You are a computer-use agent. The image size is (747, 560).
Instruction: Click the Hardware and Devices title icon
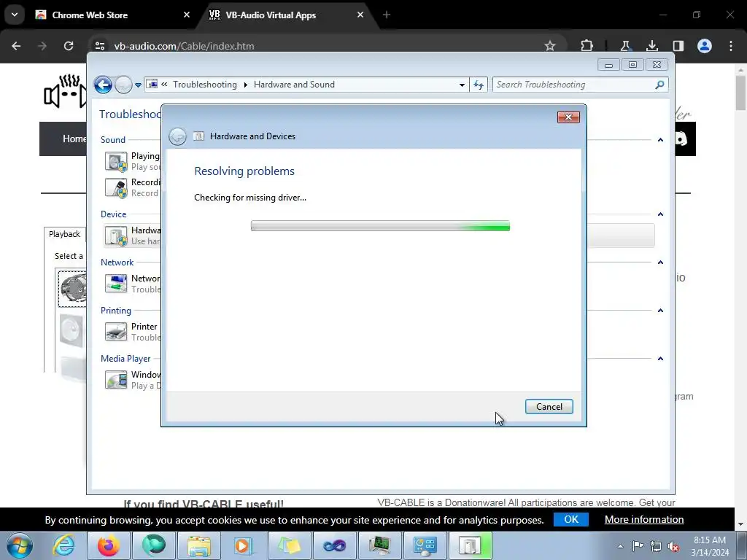pos(198,136)
